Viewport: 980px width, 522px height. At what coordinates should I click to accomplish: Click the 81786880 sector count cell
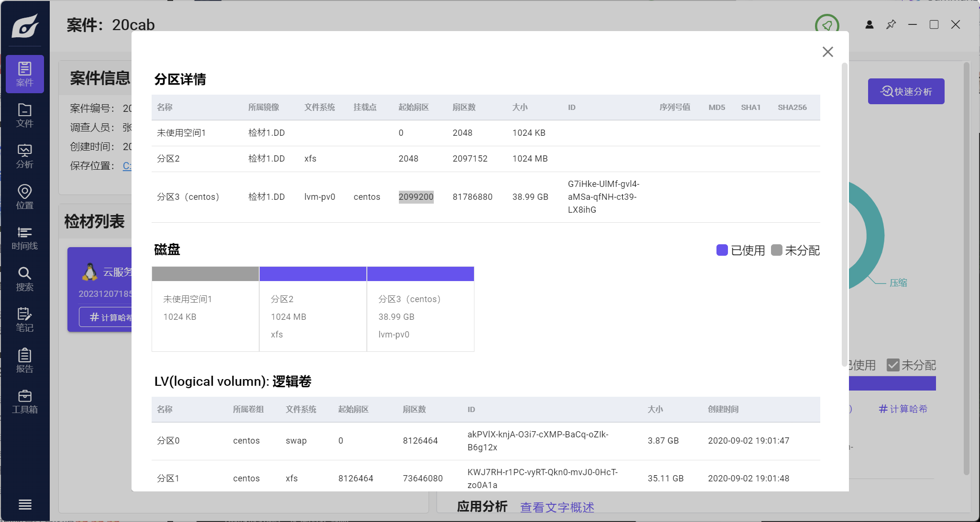coord(473,197)
